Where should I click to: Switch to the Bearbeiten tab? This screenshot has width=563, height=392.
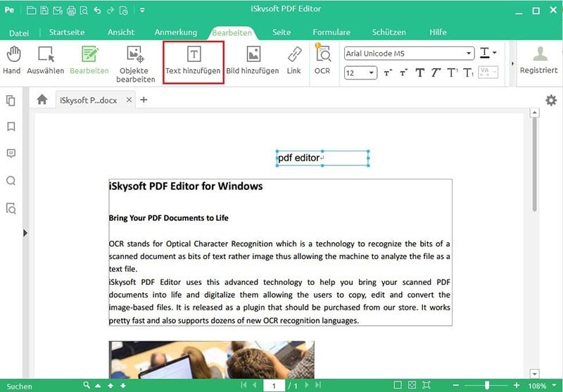tap(232, 33)
